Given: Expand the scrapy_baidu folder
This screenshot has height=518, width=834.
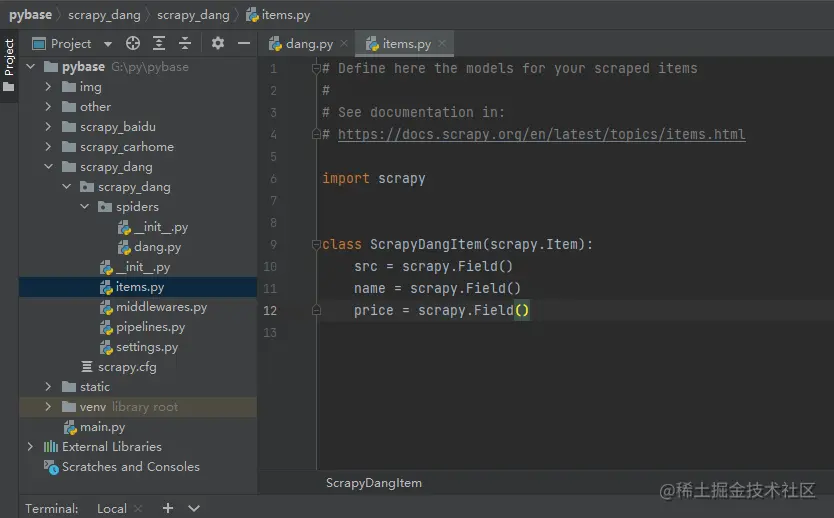Looking at the screenshot, I should tap(48, 127).
